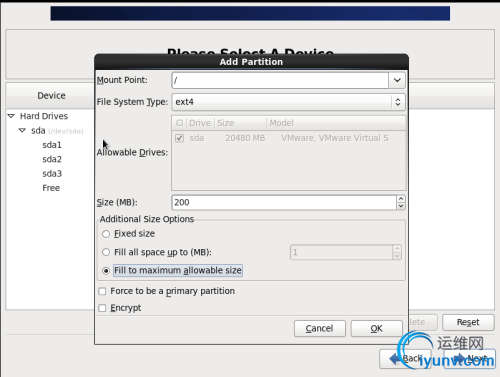Image resolution: width=500 pixels, height=377 pixels.
Task: Decrease Size (MB) with the down arrow
Action: [x=401, y=206]
